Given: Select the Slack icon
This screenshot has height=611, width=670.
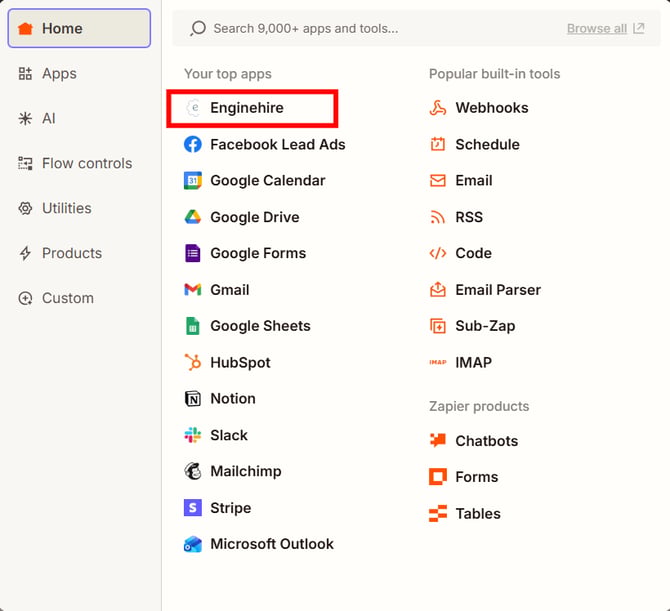Looking at the screenshot, I should tap(193, 435).
